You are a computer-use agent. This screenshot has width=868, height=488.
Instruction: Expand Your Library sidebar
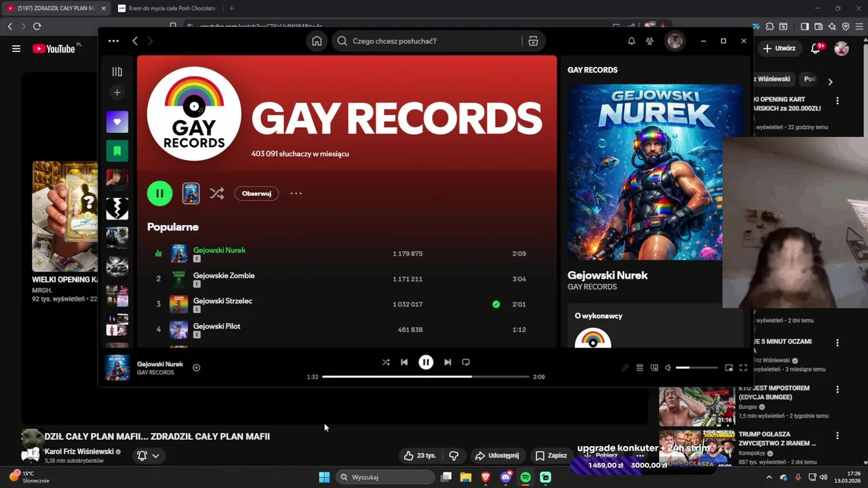coord(117,71)
